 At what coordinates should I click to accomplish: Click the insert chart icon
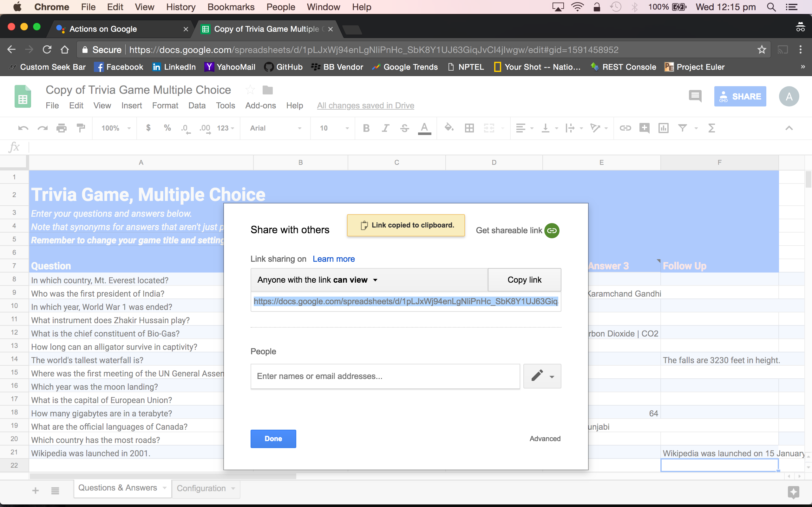tap(663, 128)
